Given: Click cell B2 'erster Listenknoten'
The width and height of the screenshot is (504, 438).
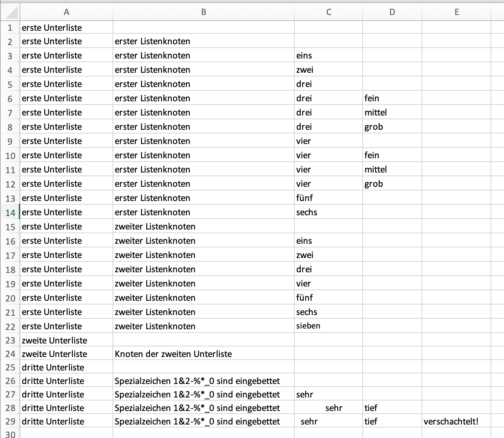Looking at the screenshot, I should point(204,41).
